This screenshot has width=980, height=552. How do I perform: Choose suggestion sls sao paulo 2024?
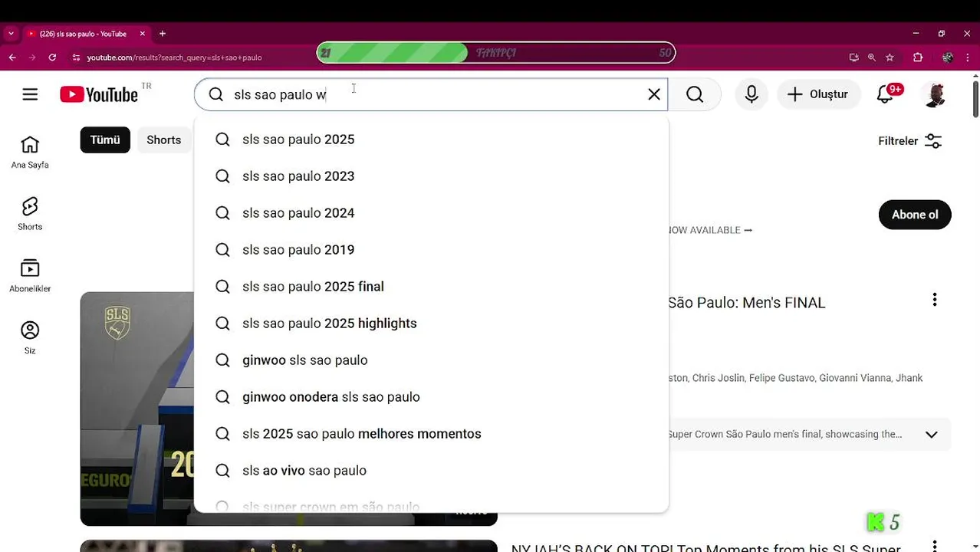coord(431,213)
